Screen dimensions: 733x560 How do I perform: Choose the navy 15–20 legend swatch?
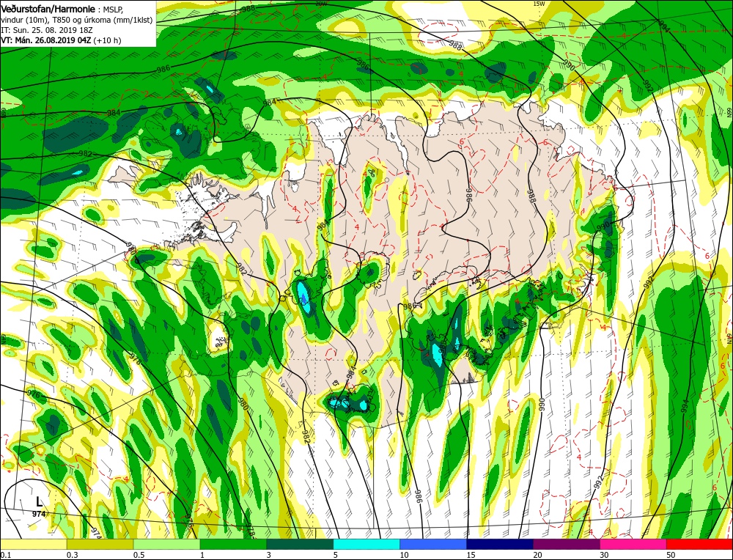point(500,544)
